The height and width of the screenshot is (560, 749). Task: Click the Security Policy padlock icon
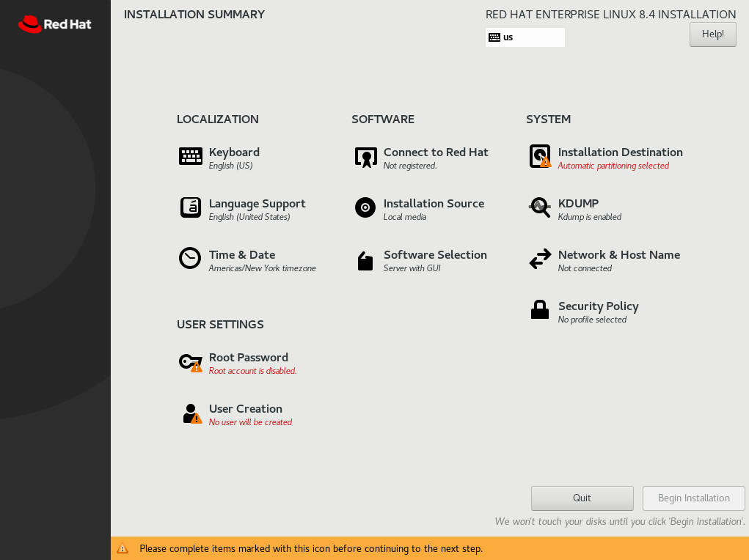[x=540, y=310]
